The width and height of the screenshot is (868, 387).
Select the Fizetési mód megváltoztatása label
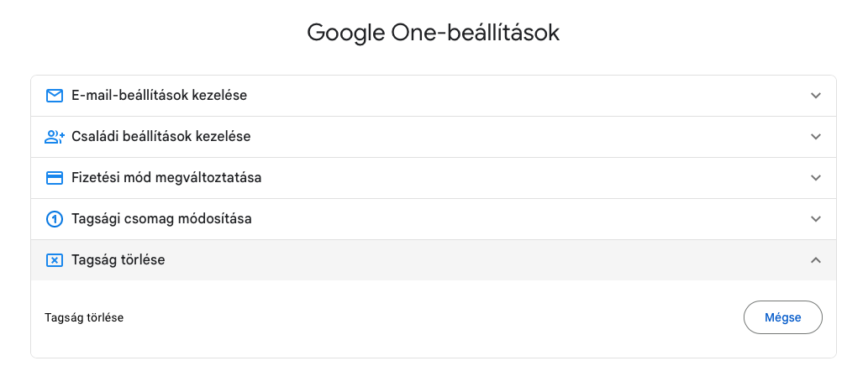[166, 178]
